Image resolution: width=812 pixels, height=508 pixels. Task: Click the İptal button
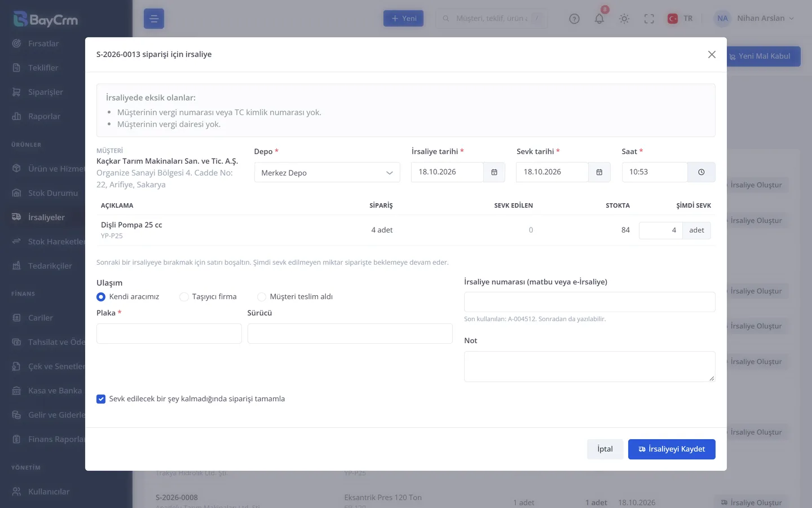(x=605, y=449)
